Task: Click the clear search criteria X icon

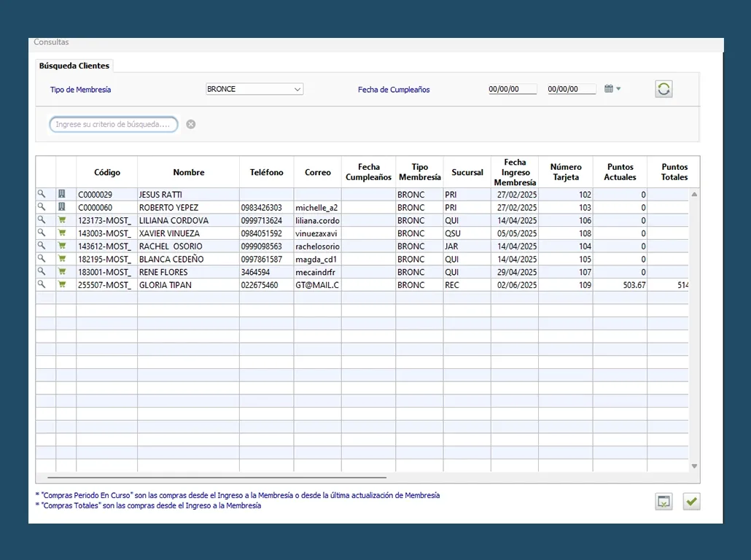Action: point(190,124)
